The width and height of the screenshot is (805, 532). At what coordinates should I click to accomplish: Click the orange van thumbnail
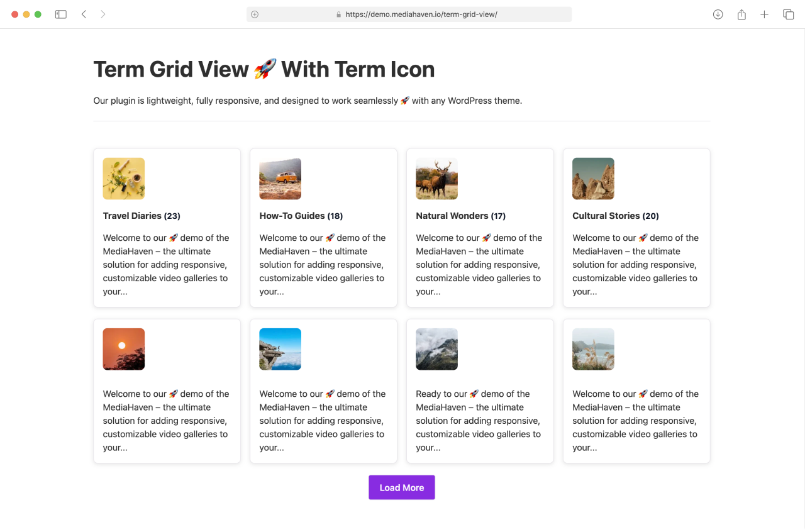(x=280, y=179)
